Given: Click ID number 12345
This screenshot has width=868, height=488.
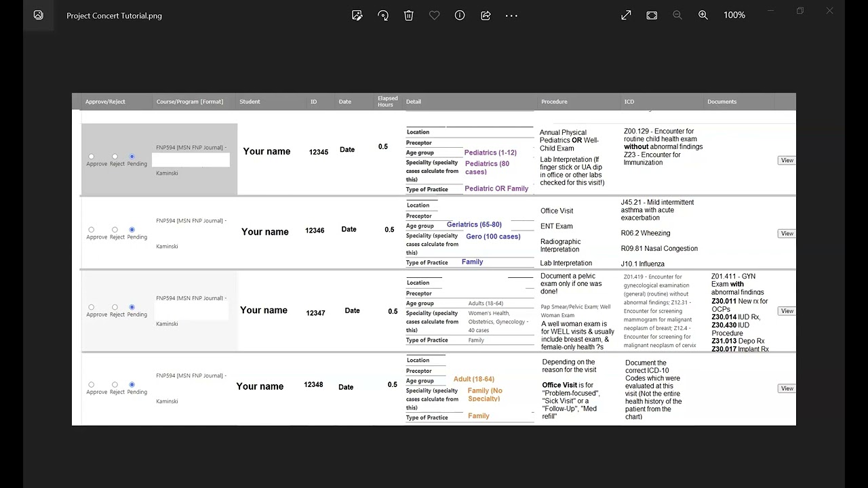Looking at the screenshot, I should click(x=319, y=152).
